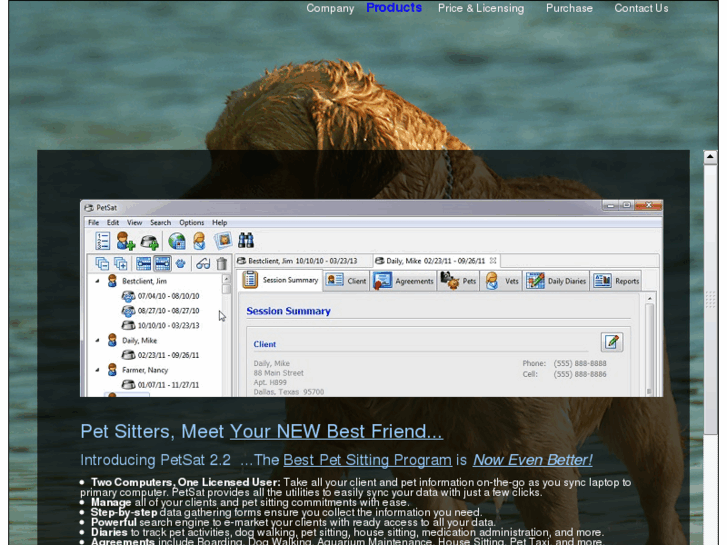727x545 pixels.
Task: Follow the 'Now Even Better!' link
Action: (x=532, y=460)
